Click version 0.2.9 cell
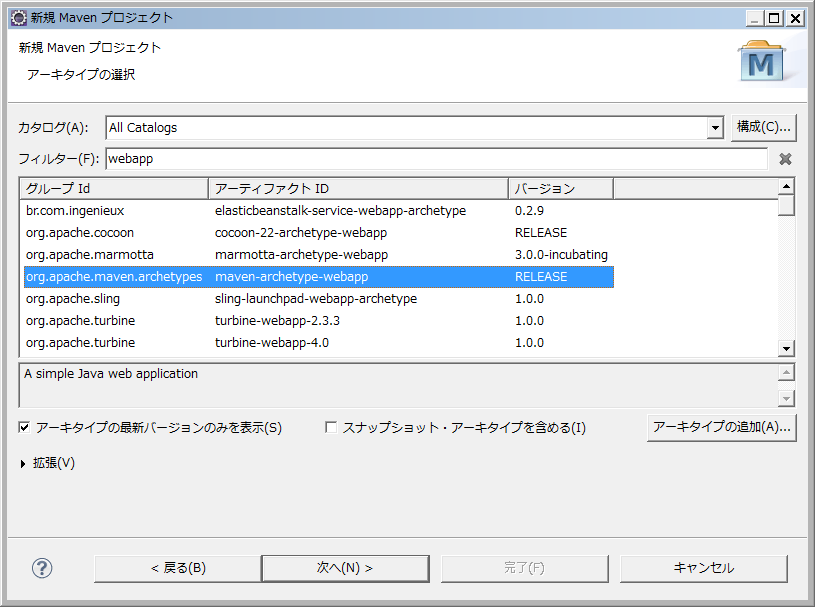Screen dimensions: 815x607 tap(529, 211)
